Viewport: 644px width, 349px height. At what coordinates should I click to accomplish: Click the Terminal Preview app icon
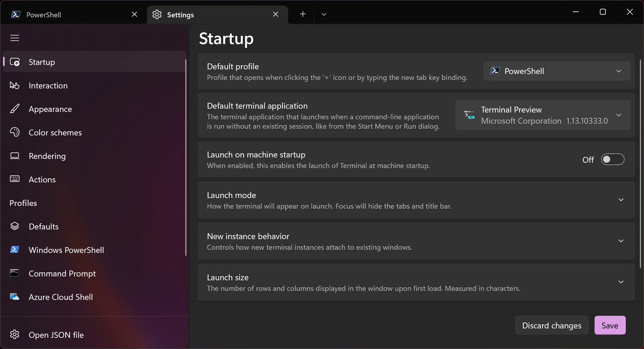[x=470, y=115]
